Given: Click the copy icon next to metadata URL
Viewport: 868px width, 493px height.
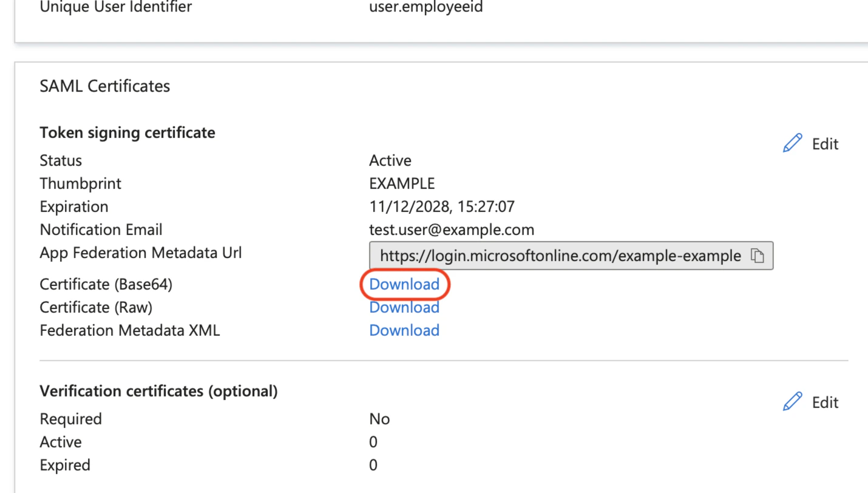Looking at the screenshot, I should coord(758,256).
